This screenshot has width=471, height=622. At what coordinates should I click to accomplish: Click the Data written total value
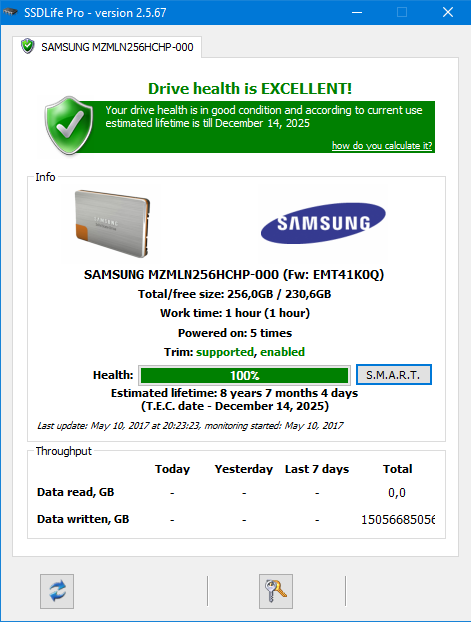tap(398, 519)
